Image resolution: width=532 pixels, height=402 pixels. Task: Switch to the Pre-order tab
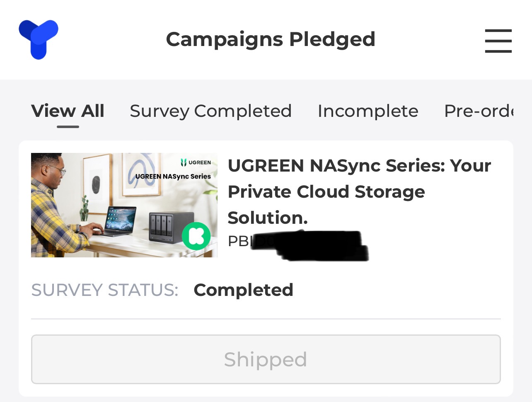(479, 111)
